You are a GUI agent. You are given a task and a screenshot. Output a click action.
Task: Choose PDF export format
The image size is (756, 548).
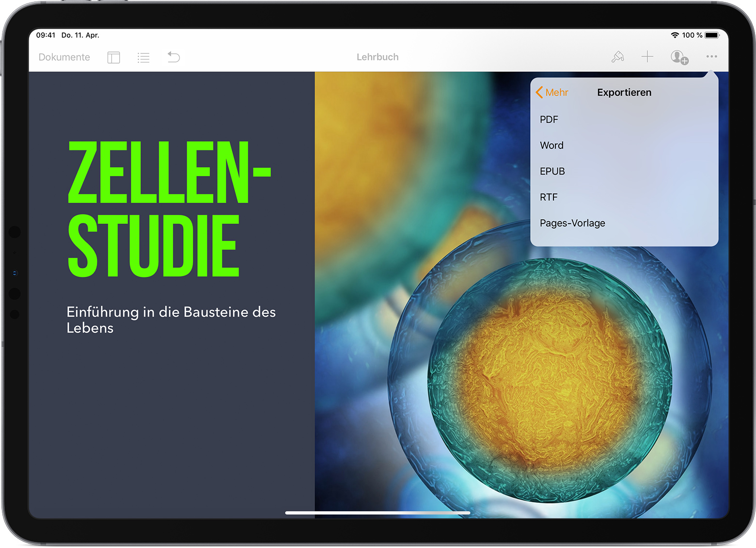point(549,120)
